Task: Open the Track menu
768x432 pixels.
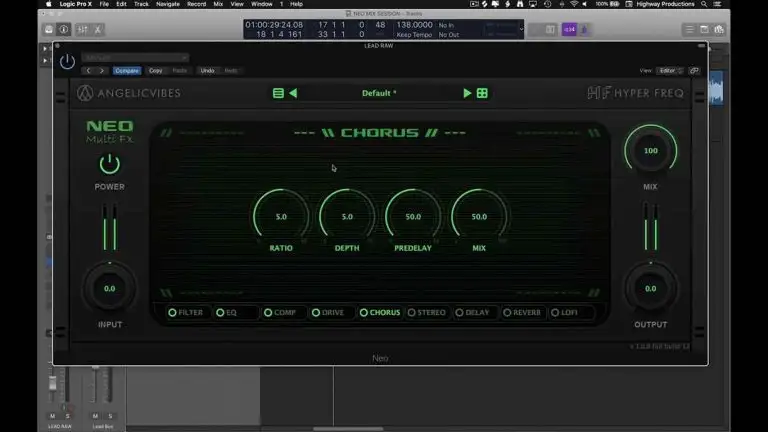Action: pyautogui.click(x=141, y=4)
